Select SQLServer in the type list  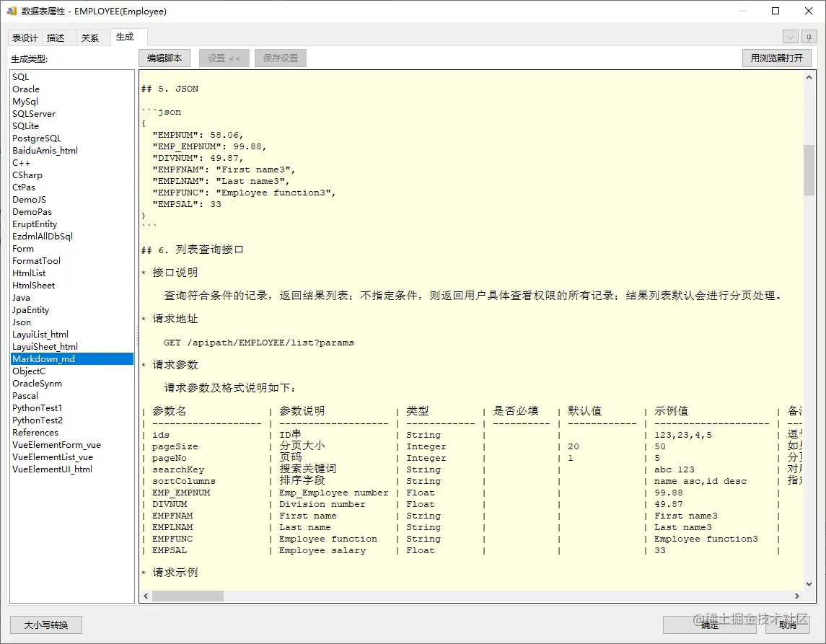tap(72, 114)
